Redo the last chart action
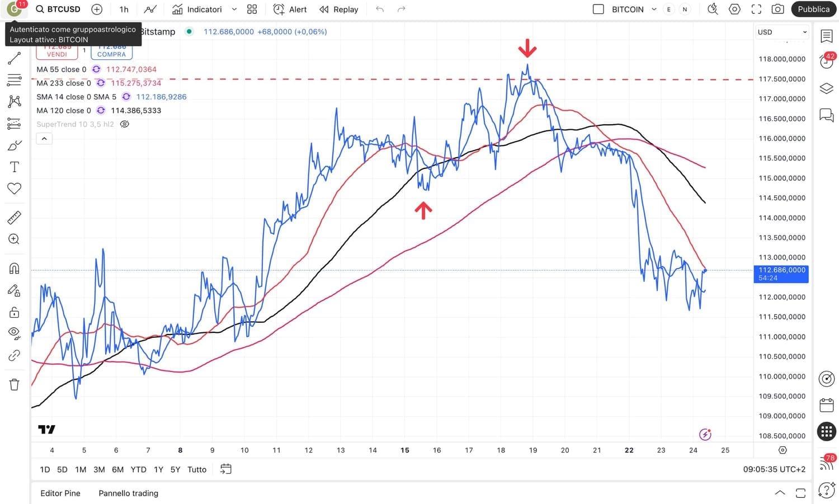839x504 pixels. point(401,9)
